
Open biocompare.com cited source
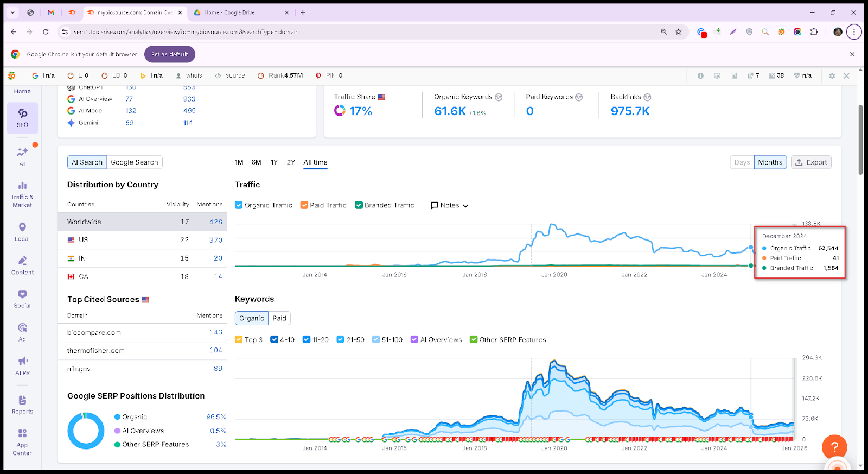tap(94, 333)
